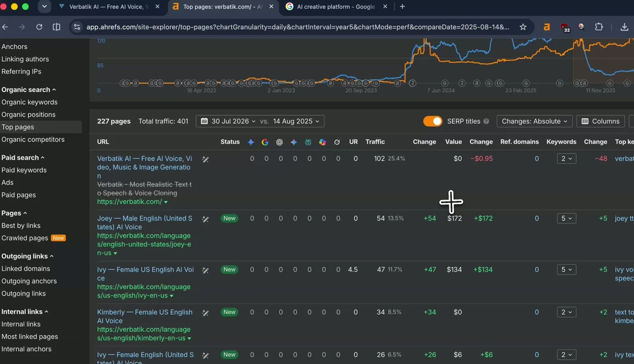The height and width of the screenshot is (364, 634).
Task: Click the browser back arrow
Action: [x=5, y=27]
